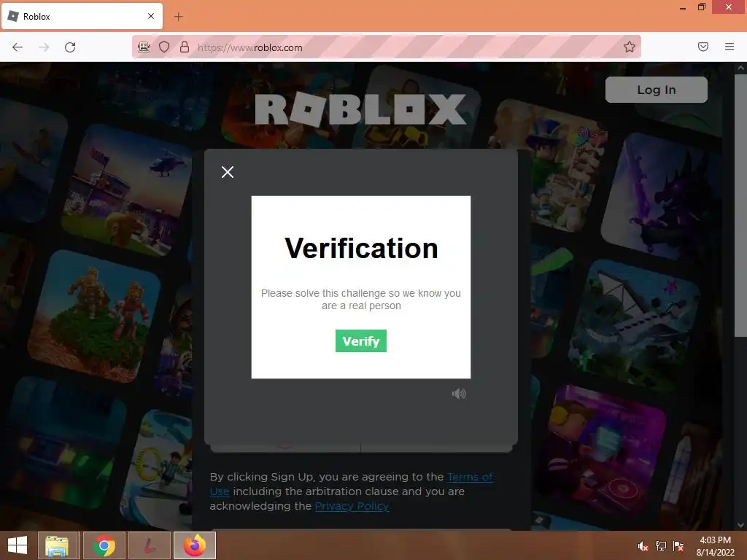Click the Firefox taskbar icon
This screenshot has height=560, width=747.
tap(194, 545)
